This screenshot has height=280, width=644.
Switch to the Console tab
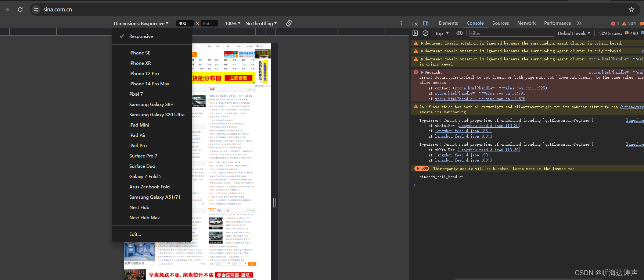tap(475, 23)
